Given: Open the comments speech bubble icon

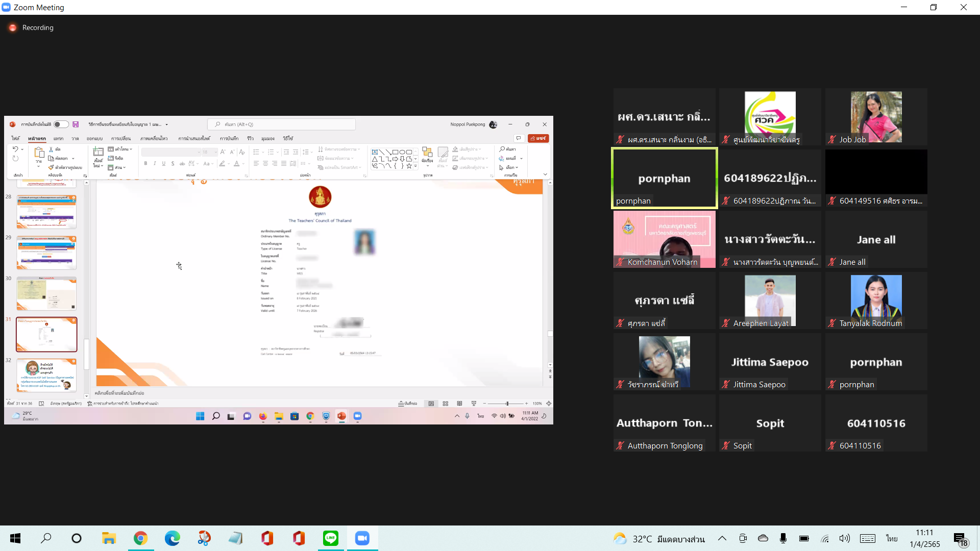Looking at the screenshot, I should click(x=519, y=138).
